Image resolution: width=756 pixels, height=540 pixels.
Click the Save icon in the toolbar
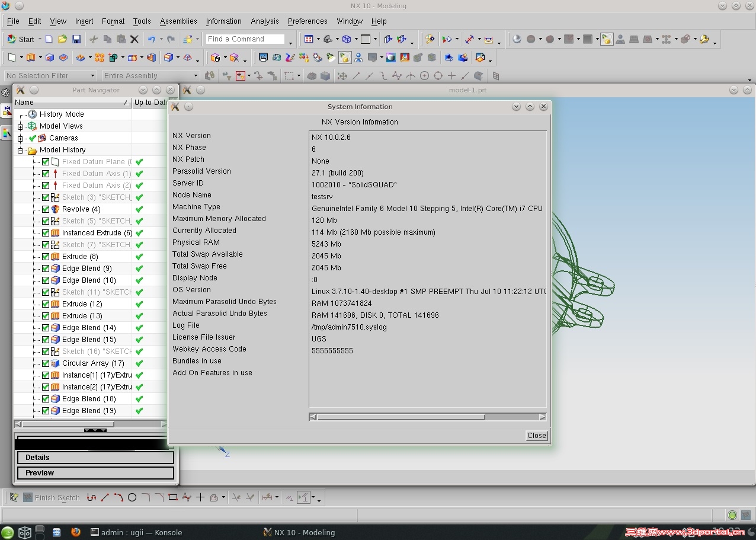tap(76, 39)
